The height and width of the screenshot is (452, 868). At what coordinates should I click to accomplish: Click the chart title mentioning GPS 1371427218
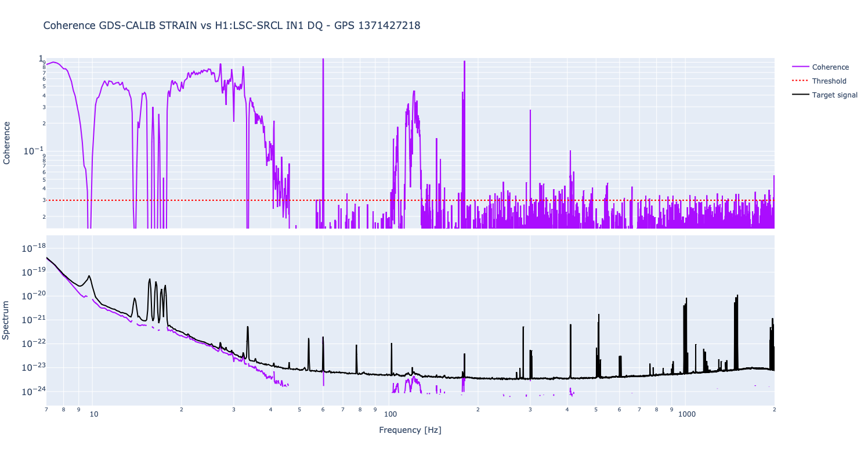(x=232, y=26)
